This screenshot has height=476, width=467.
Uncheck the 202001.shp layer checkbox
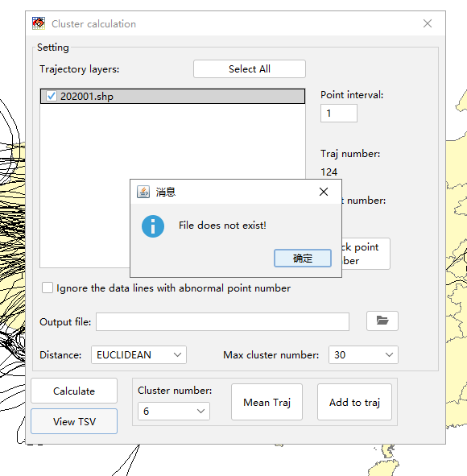pyautogui.click(x=51, y=96)
